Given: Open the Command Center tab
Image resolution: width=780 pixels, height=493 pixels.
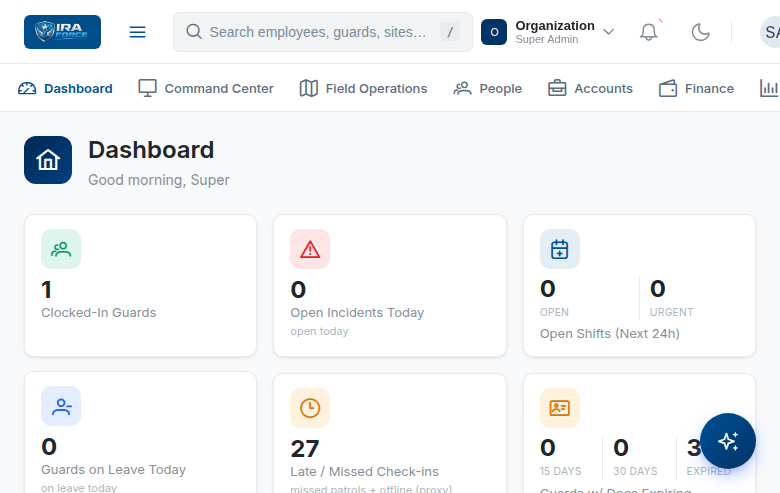Looking at the screenshot, I should [206, 88].
